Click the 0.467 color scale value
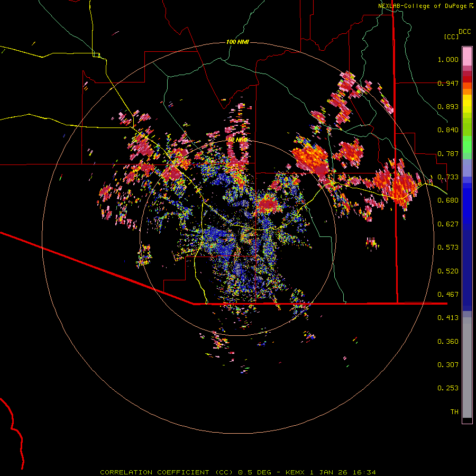 pyautogui.click(x=448, y=295)
